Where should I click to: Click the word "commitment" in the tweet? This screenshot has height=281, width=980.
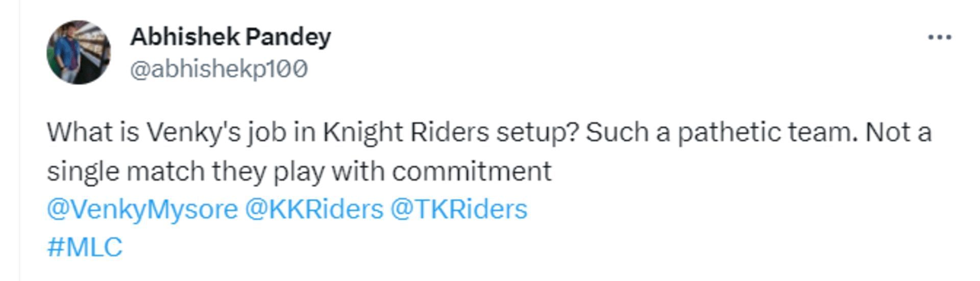(472, 171)
